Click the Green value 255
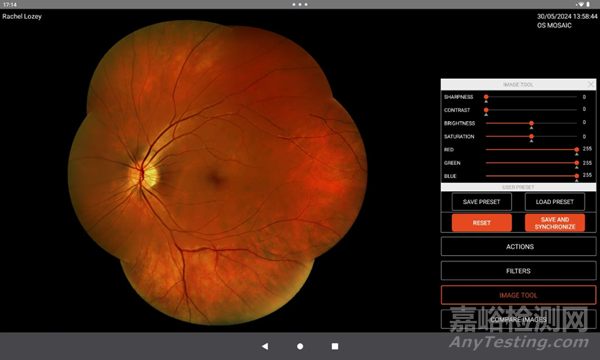Image resolution: width=600 pixels, height=360 pixels. coord(587,163)
